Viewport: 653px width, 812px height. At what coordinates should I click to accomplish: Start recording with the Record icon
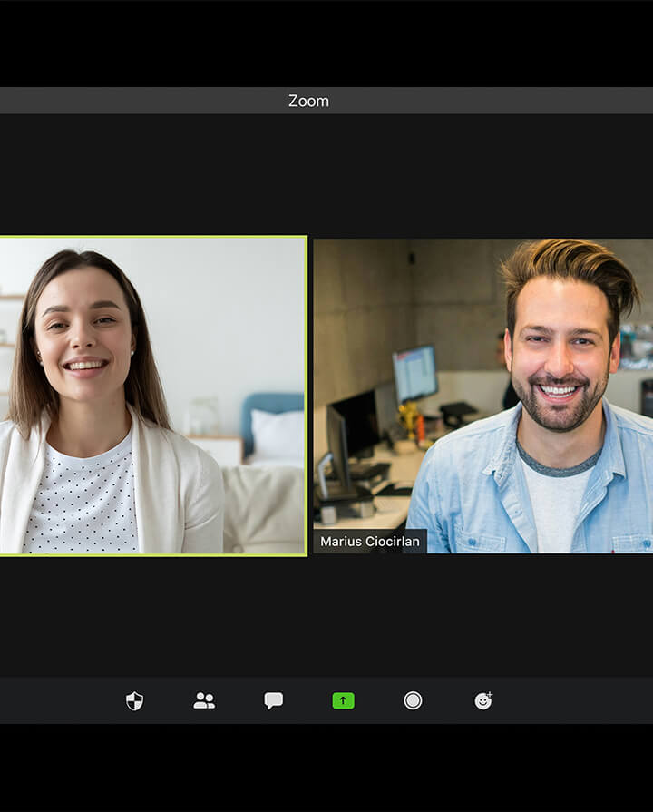point(413,700)
